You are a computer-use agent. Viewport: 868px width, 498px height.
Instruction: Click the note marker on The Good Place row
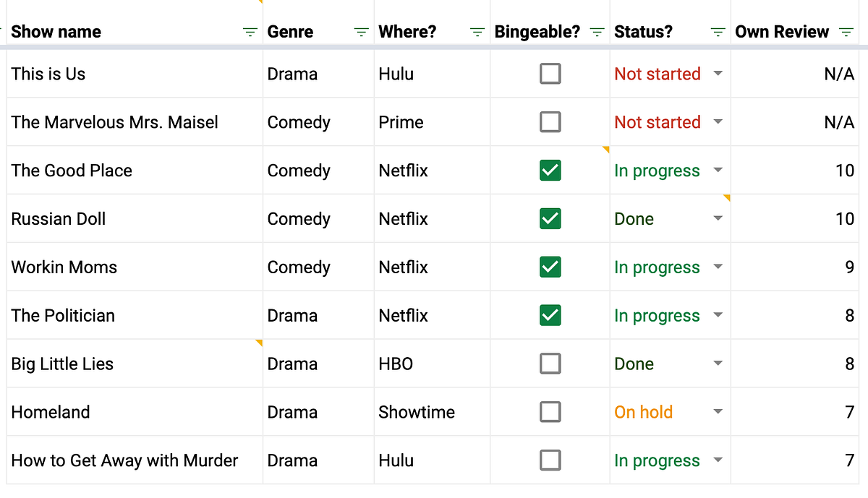click(605, 148)
